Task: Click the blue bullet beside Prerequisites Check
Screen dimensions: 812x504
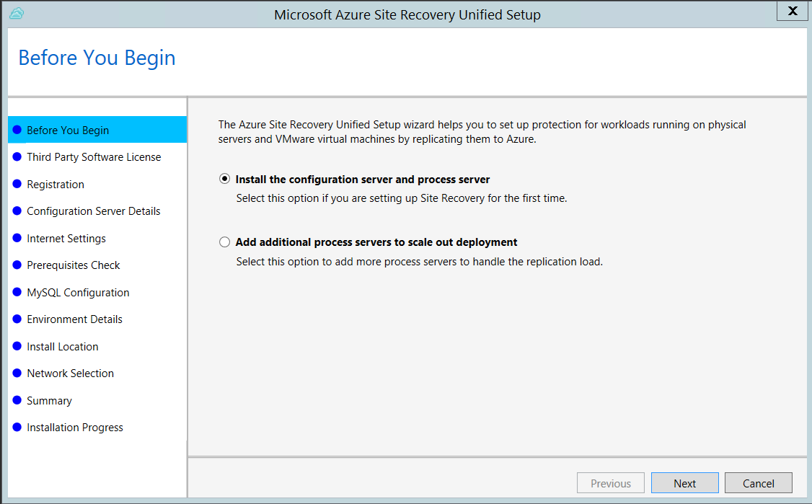Action: coord(19,265)
